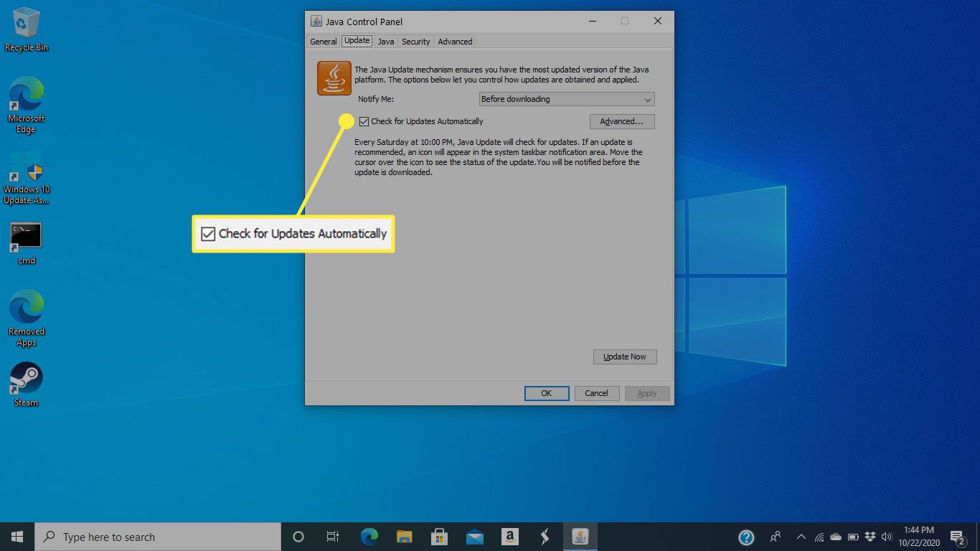This screenshot has width=980, height=551.
Task: Click the Advanced... button
Action: 622,121
